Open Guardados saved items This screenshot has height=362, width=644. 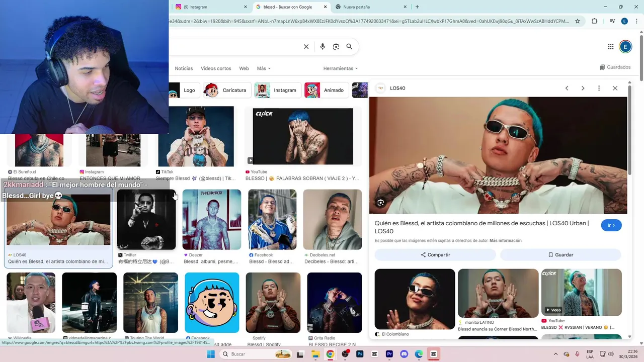pyautogui.click(x=615, y=67)
